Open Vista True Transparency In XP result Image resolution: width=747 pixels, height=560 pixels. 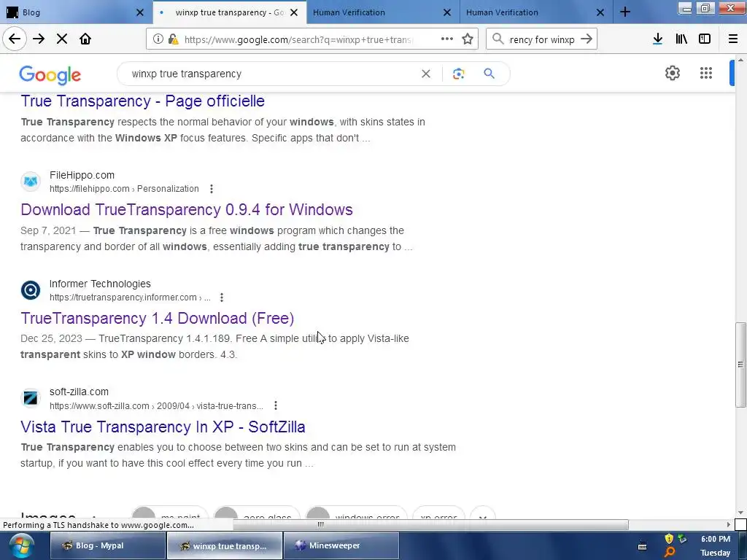click(x=163, y=427)
